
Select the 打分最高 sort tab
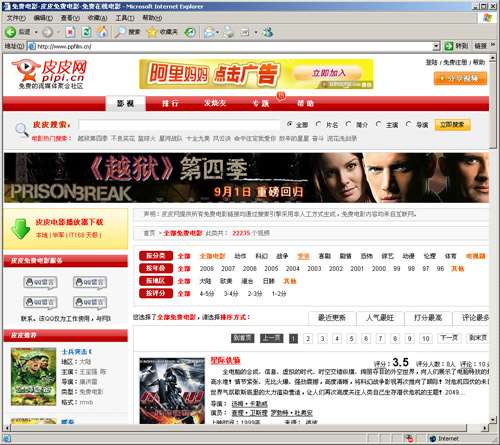[x=428, y=318]
